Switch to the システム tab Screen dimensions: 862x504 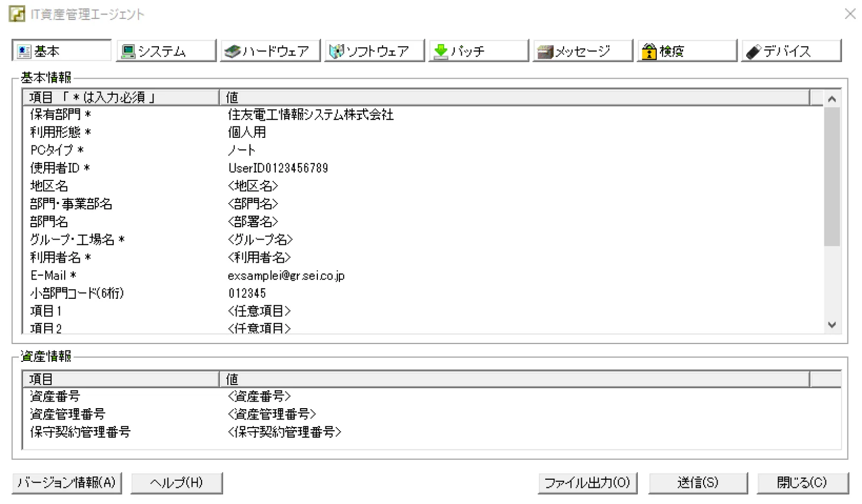166,51
